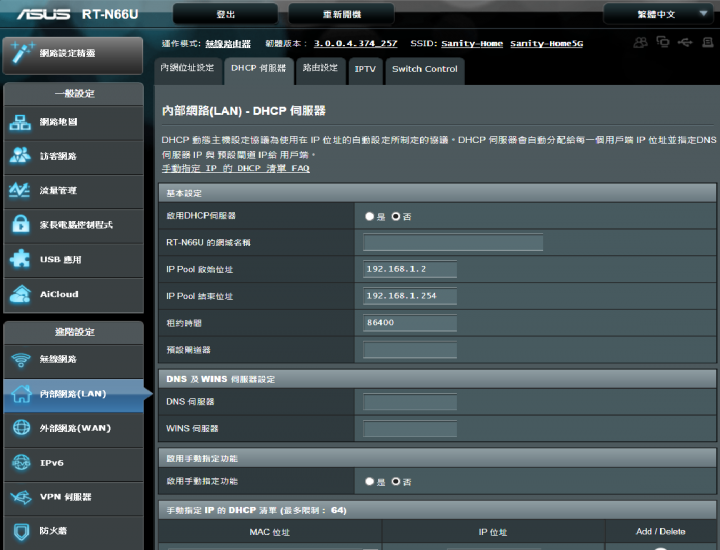The image size is (720, 550).
Task: Switch to DHCP 伺服器 tab
Action: pos(259,71)
